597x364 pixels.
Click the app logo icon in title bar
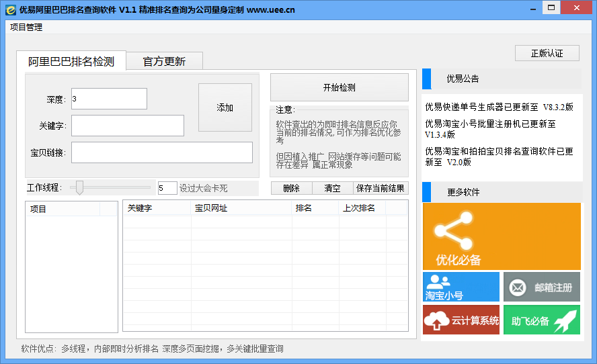click(11, 10)
